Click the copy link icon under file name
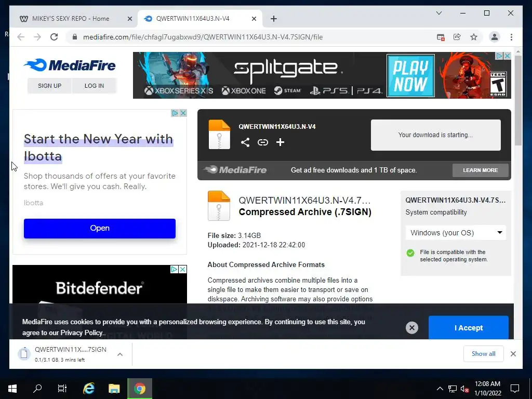 (262, 142)
